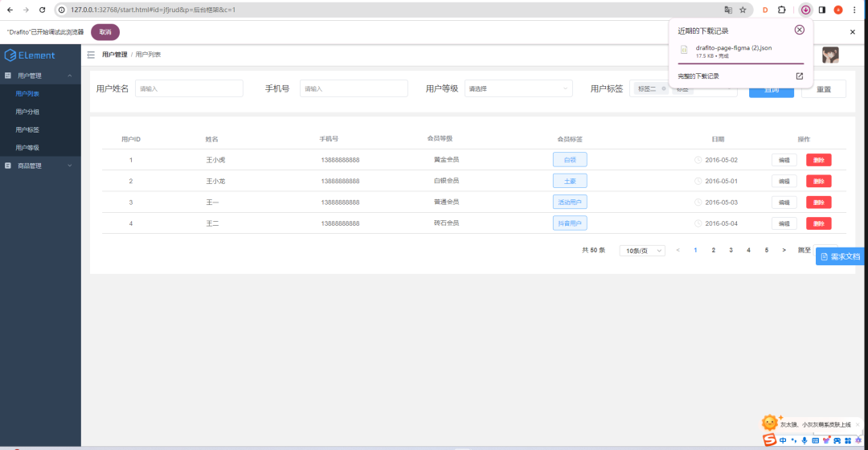Open Sogou skin shirt icon
868x450 pixels.
[826, 440]
